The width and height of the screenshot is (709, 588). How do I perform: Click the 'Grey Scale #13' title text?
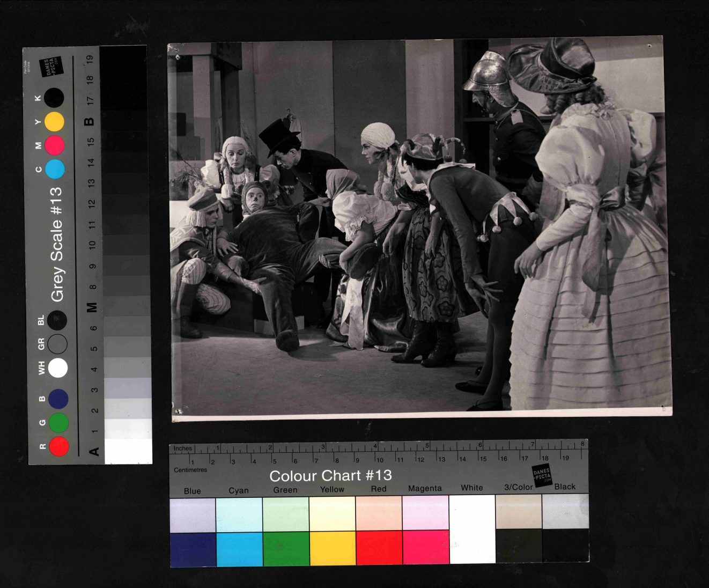click(x=57, y=244)
